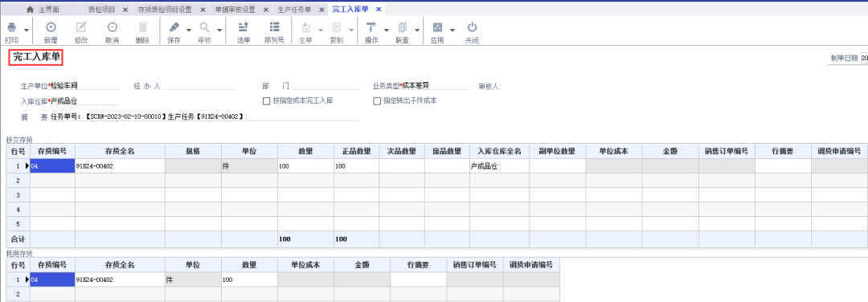The width and height of the screenshot is (868, 302).
Task: Expand the 打印 dropdown arrow
Action: [26, 30]
